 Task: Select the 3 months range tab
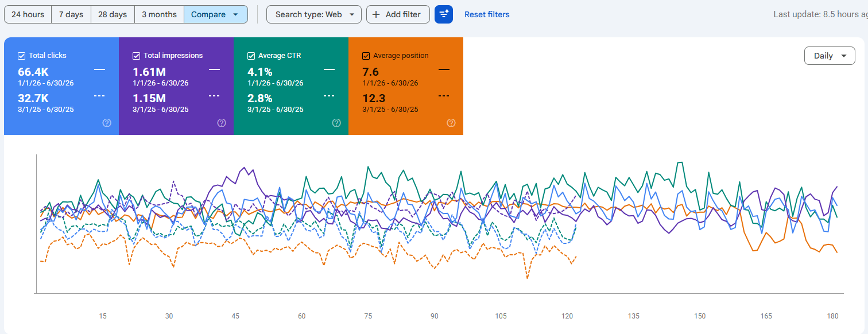[159, 14]
